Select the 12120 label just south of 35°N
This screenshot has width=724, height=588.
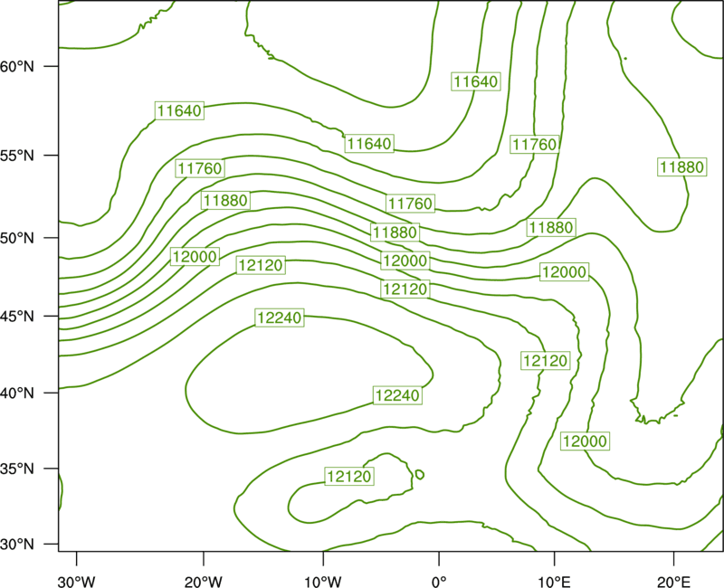pyautogui.click(x=348, y=477)
